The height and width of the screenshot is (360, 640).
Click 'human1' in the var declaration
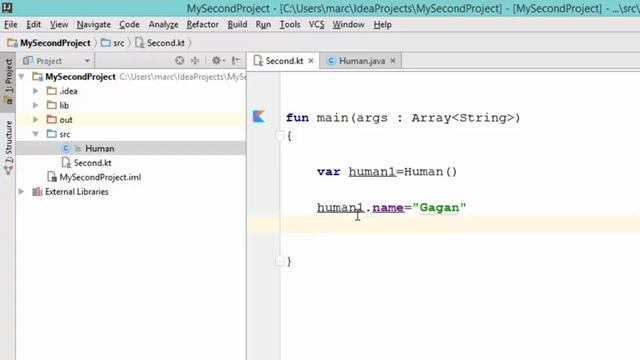372,172
